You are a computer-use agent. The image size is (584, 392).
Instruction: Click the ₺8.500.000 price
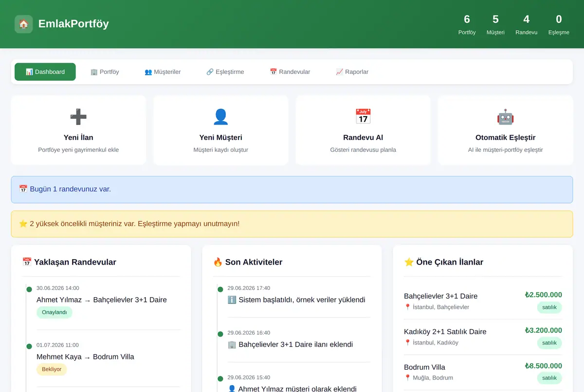pyautogui.click(x=544, y=366)
